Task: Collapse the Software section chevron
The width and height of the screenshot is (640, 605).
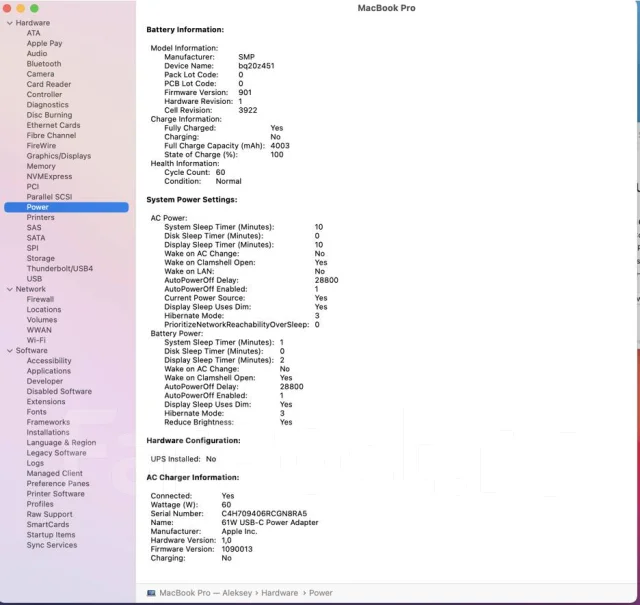Action: pyautogui.click(x=10, y=351)
